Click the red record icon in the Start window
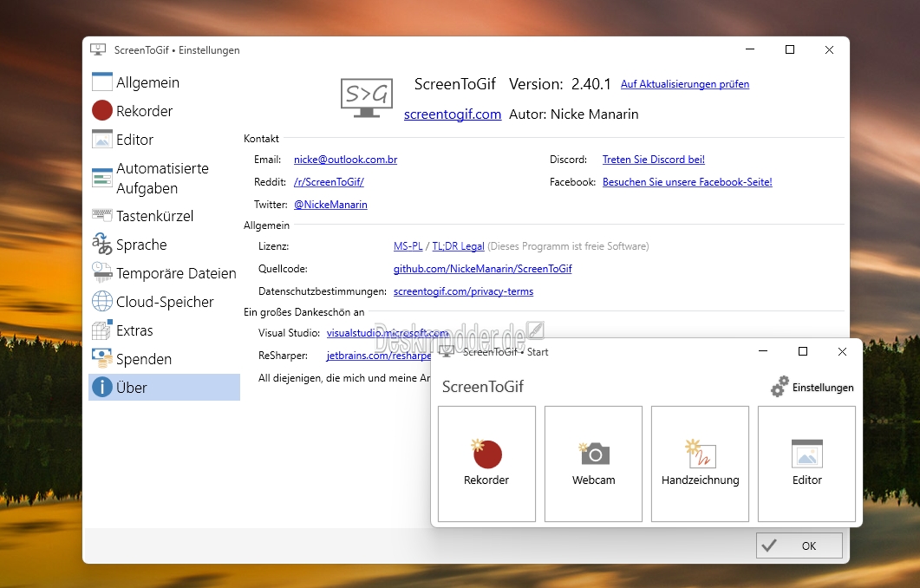 coord(486,453)
